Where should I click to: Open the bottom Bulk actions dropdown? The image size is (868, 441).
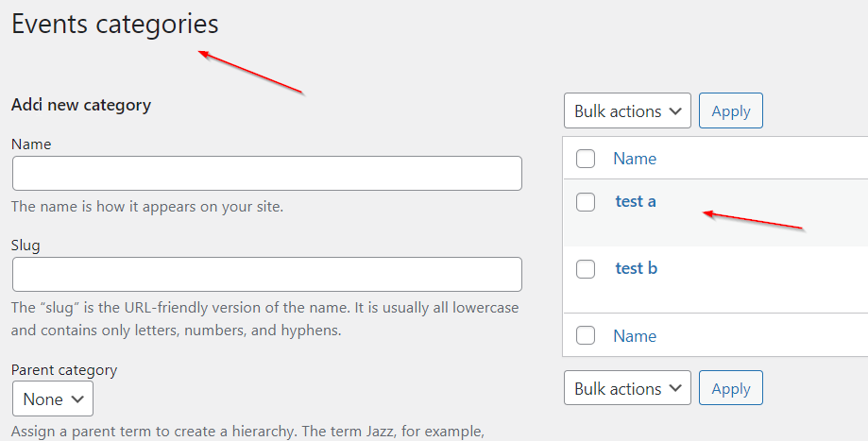tap(627, 389)
